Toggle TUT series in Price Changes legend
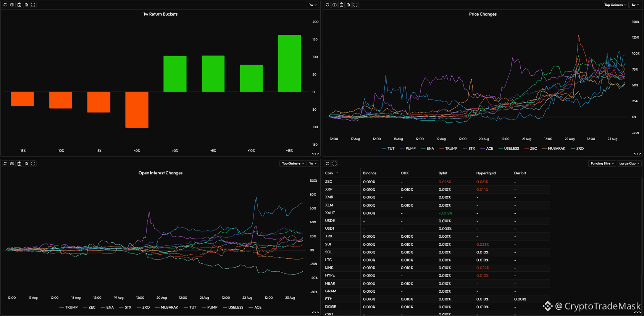This screenshot has height=316, width=644. coord(388,149)
